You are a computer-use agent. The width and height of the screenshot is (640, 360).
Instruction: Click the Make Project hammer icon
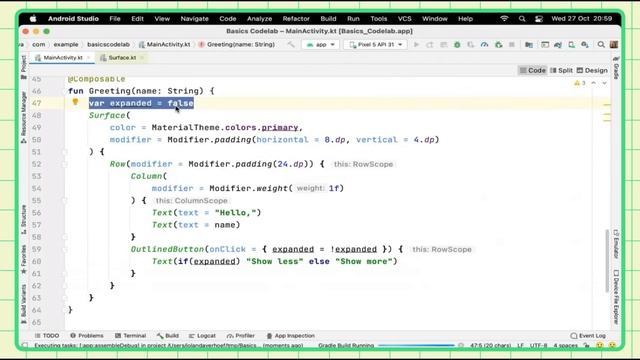click(291, 44)
